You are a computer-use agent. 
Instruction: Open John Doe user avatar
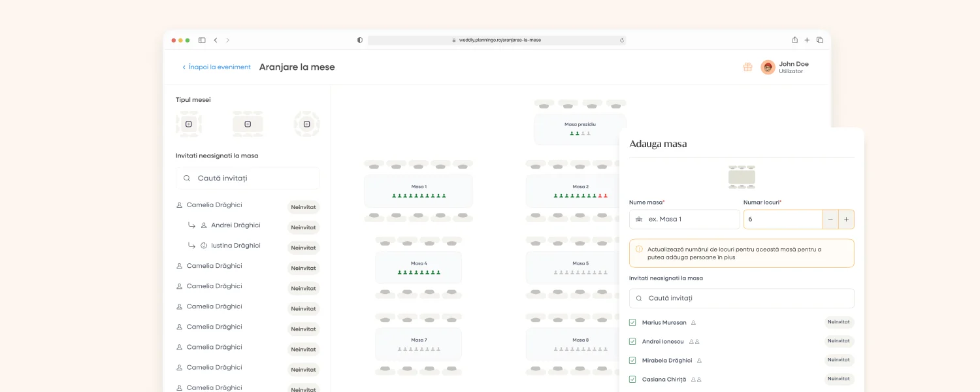pos(768,67)
